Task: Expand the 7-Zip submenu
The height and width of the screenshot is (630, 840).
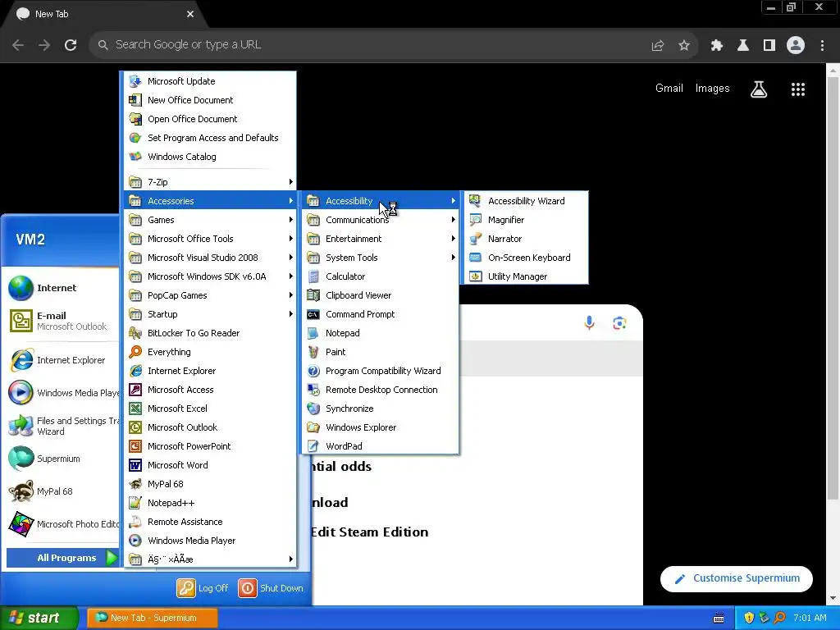Action: [210, 182]
